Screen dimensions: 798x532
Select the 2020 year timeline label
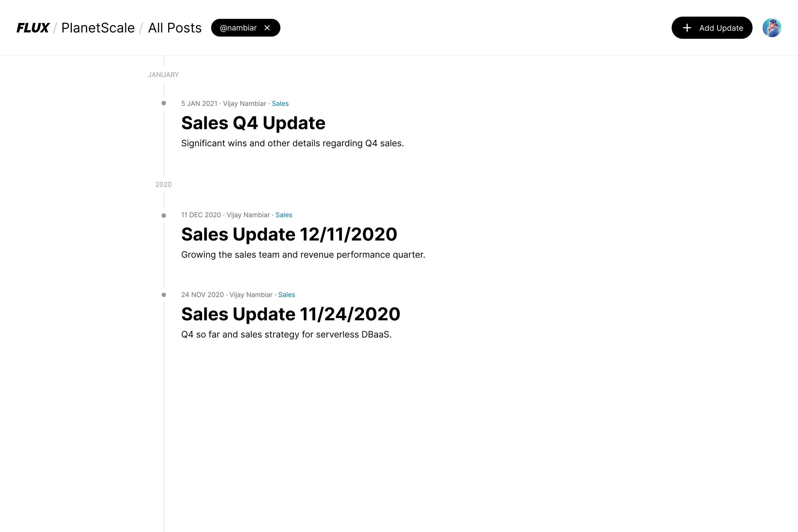point(163,184)
